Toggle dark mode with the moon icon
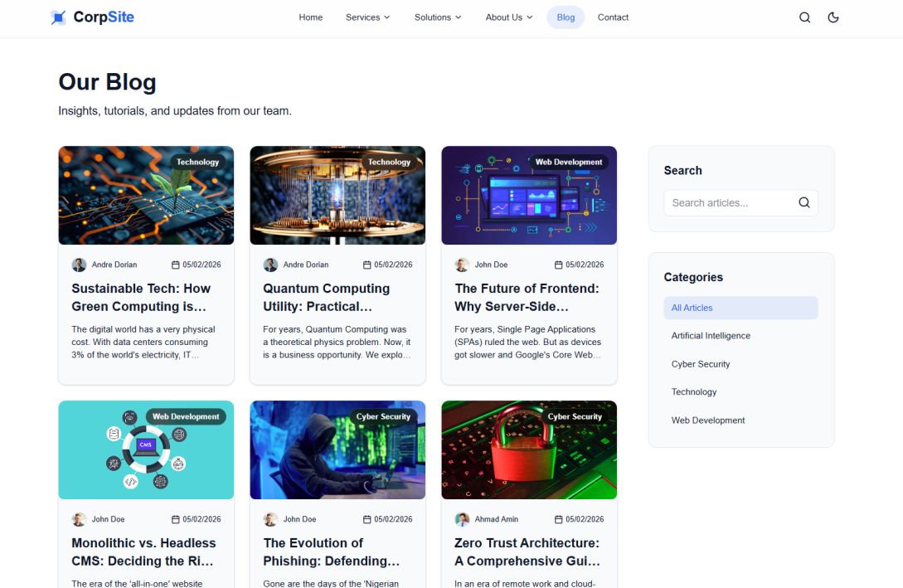903x588 pixels. 833,17
